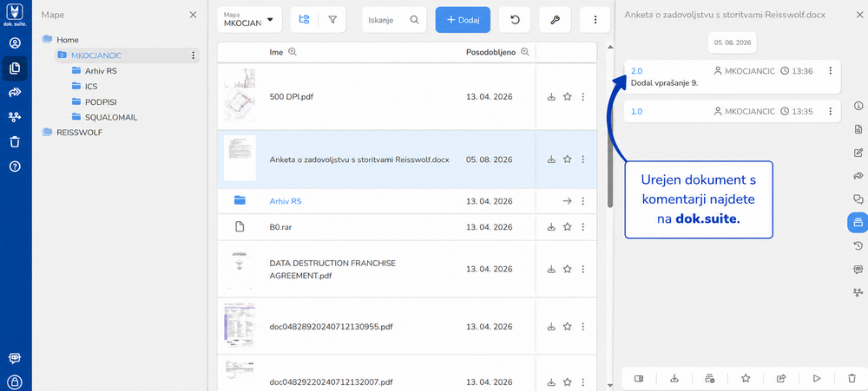Open the history clock icon in right panel

858,245
